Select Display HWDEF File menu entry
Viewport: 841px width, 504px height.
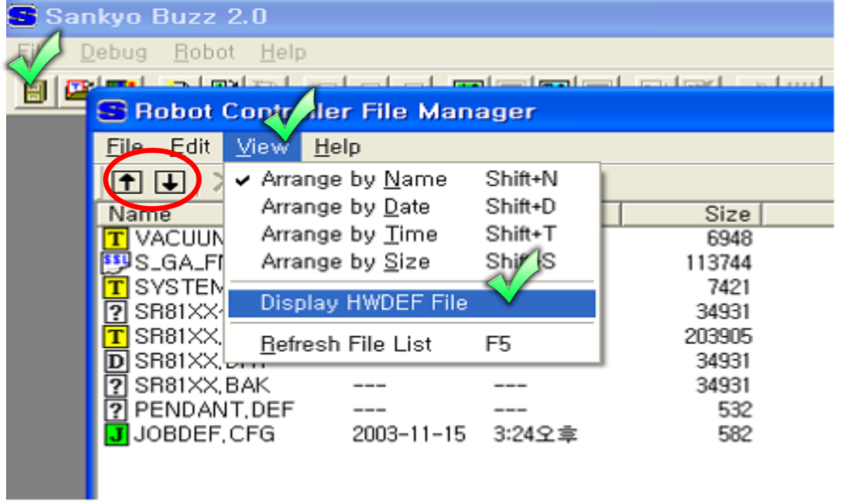pyautogui.click(x=412, y=303)
